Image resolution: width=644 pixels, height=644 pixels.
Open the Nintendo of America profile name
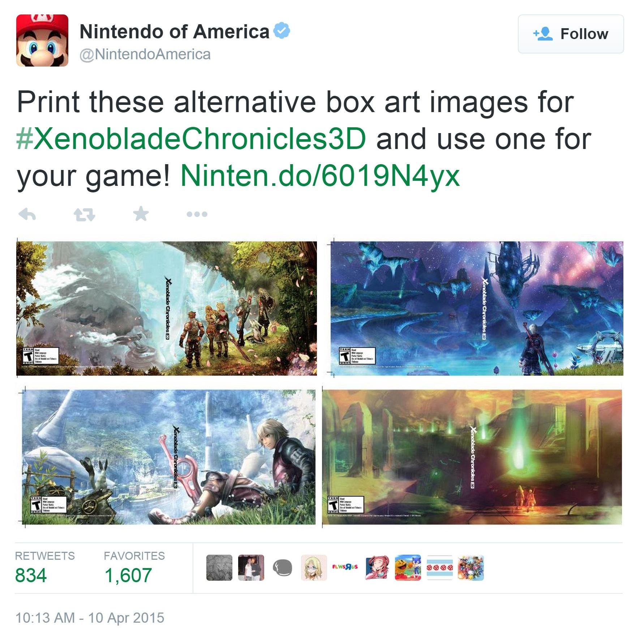[175, 31]
